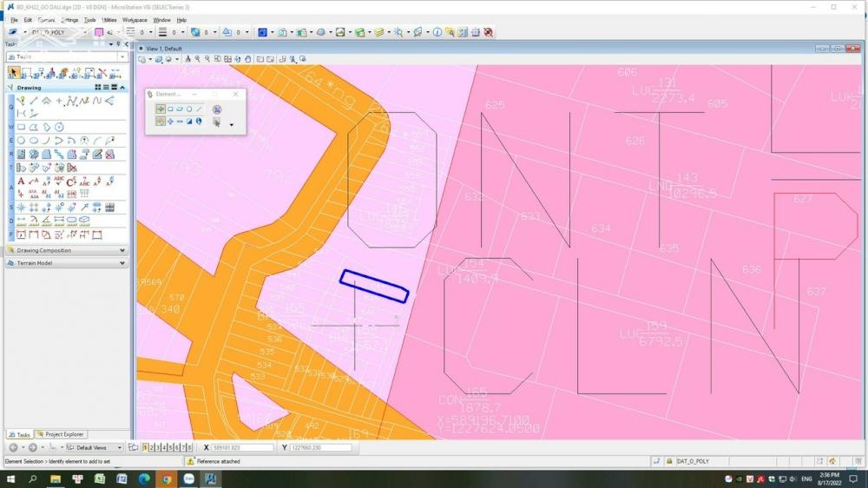Toggle view number 8 button
Screen dimensions: 868x488
click(190, 448)
